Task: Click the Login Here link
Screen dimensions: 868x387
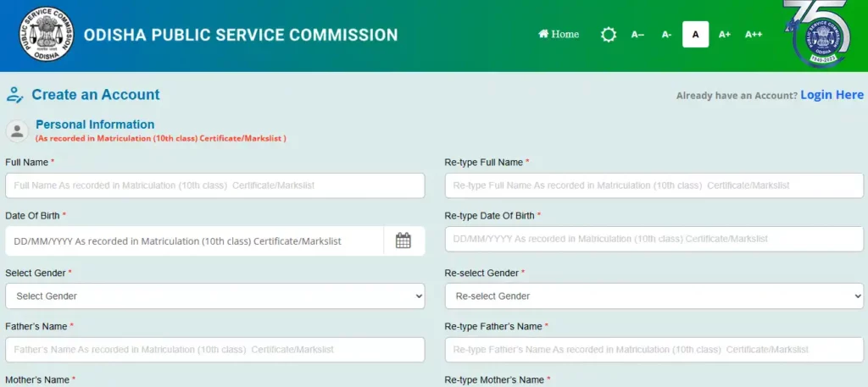Action: point(832,95)
